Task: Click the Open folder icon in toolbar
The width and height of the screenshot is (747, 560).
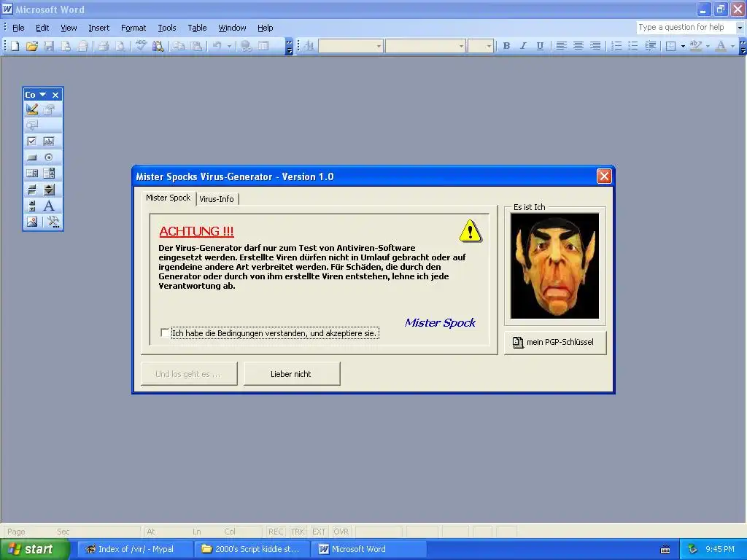Action: coord(32,46)
